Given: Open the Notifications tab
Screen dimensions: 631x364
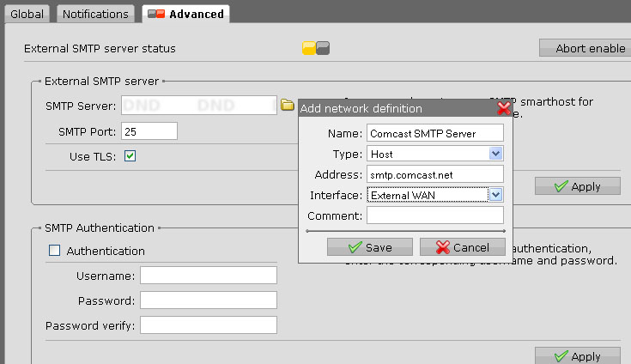Looking at the screenshot, I should click(x=96, y=14).
